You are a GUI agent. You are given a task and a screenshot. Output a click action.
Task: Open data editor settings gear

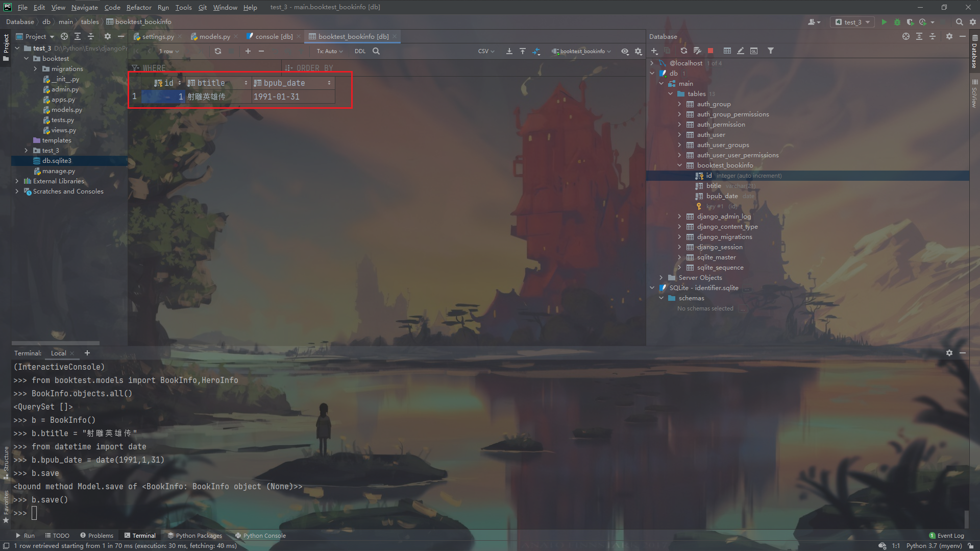(x=638, y=51)
